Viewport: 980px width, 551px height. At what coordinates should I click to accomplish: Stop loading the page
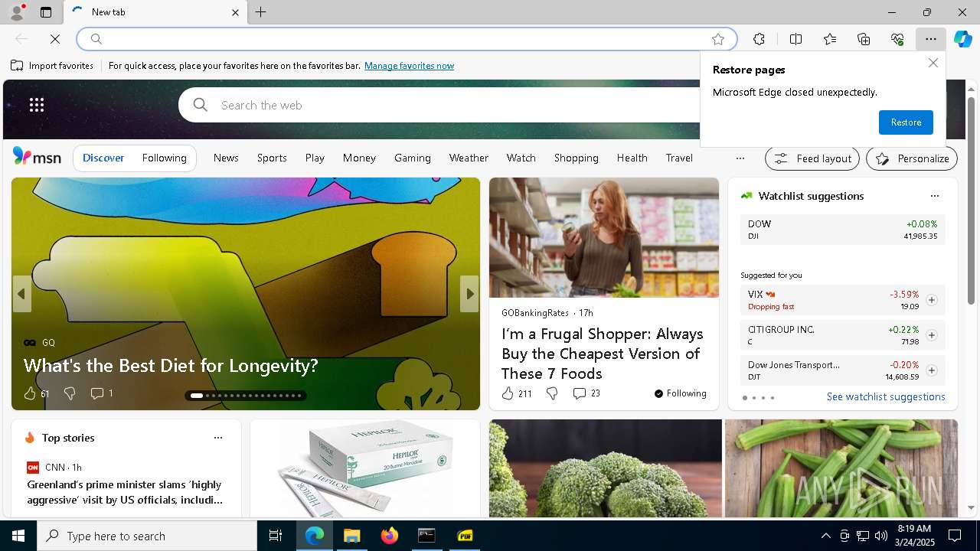pos(55,39)
